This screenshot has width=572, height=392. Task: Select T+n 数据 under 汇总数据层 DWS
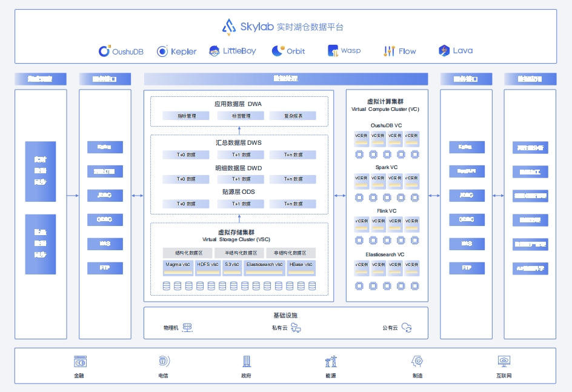click(x=293, y=155)
